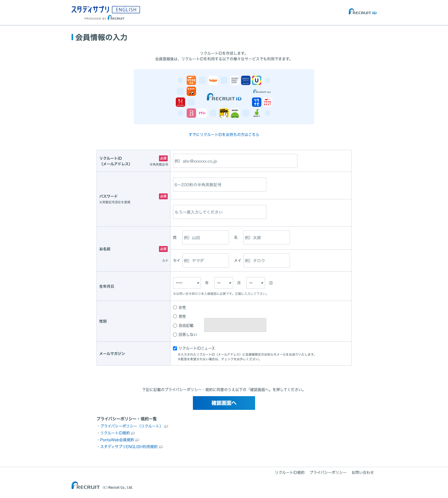Click the Car Sensor icon in banner

pyautogui.click(x=191, y=91)
